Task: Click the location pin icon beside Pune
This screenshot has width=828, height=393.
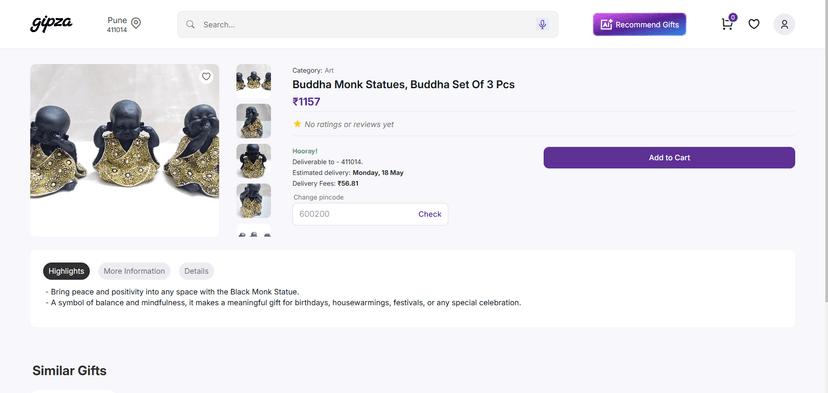Action: tap(136, 23)
